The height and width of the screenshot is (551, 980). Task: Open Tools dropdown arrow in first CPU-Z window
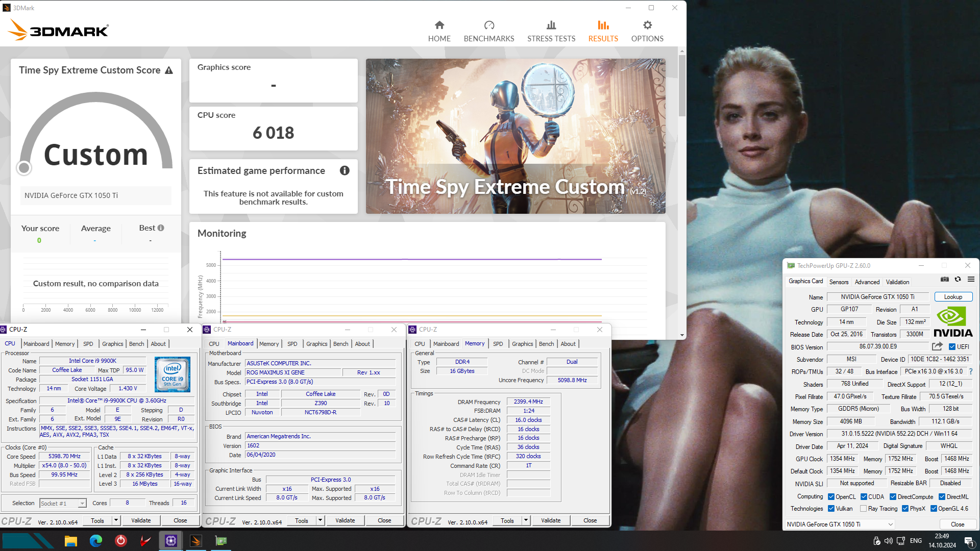[116, 520]
